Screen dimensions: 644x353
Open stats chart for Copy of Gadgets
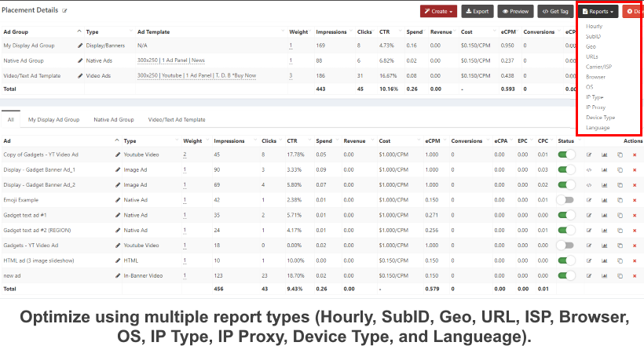coord(604,155)
